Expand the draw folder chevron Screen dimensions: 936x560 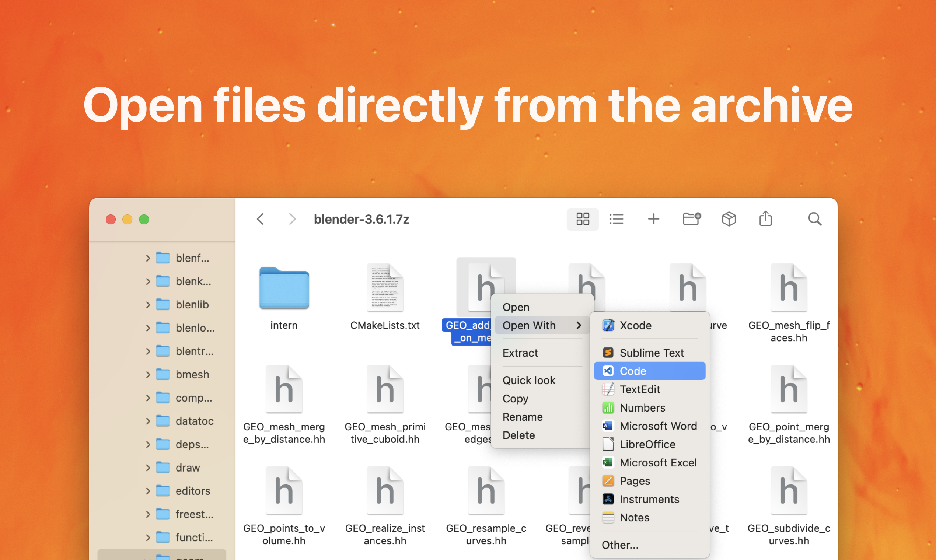click(148, 468)
